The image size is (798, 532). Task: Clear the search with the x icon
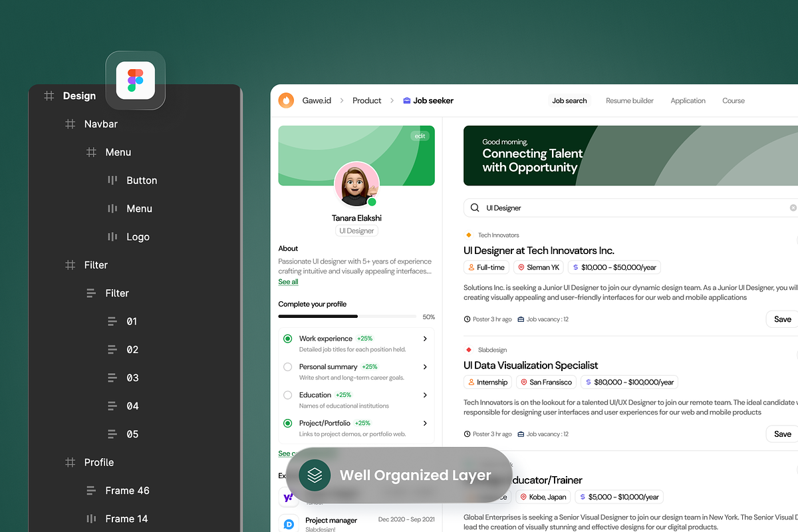793,207
